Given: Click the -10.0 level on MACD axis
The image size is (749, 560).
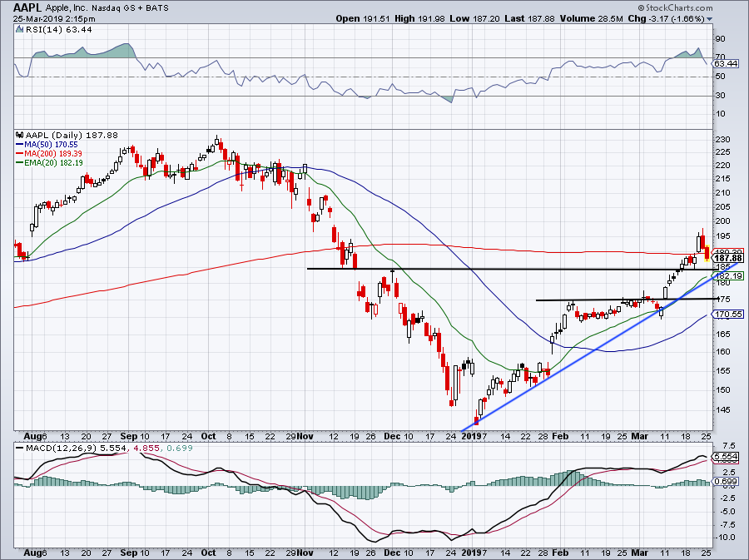Looking at the screenshot, I should (x=726, y=537).
